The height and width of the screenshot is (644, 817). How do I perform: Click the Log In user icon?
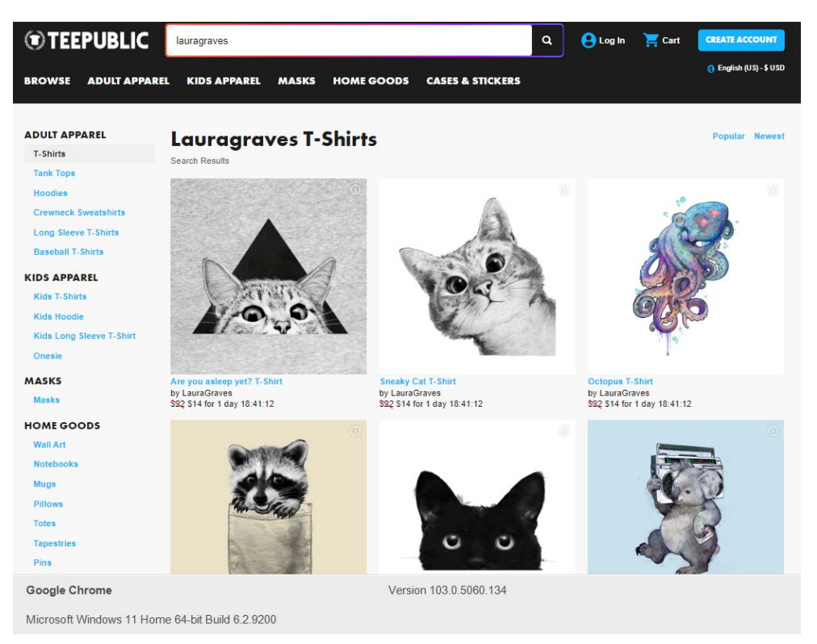pyautogui.click(x=589, y=40)
